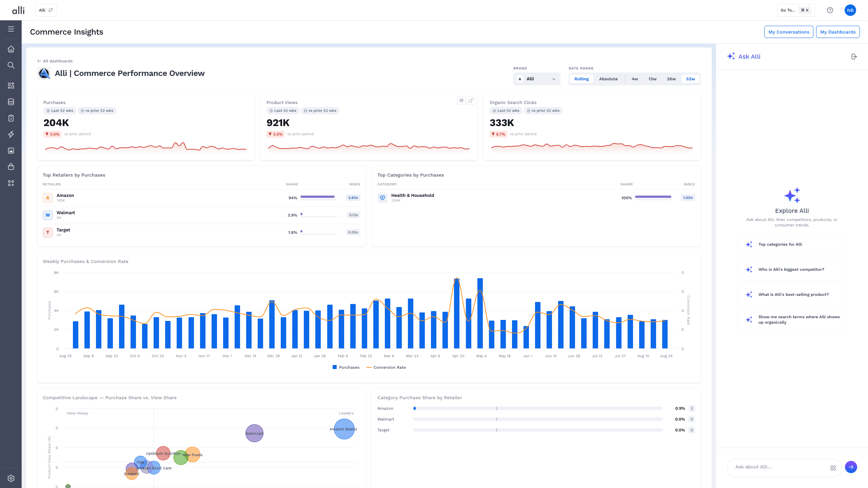
Task: Select 'Top categories for Alli' suggestion
Action: (x=792, y=244)
